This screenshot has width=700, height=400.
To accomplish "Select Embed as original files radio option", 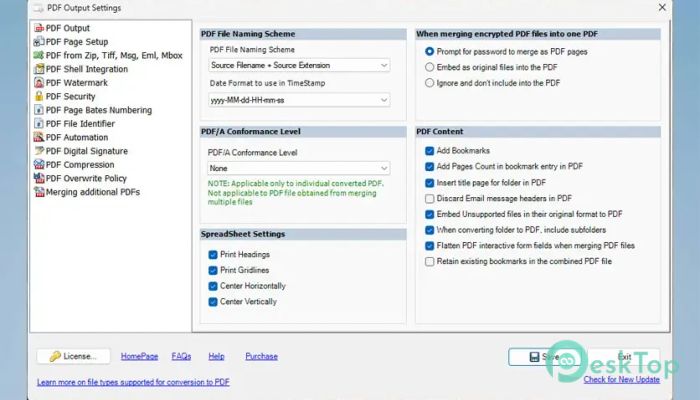I will (x=430, y=66).
